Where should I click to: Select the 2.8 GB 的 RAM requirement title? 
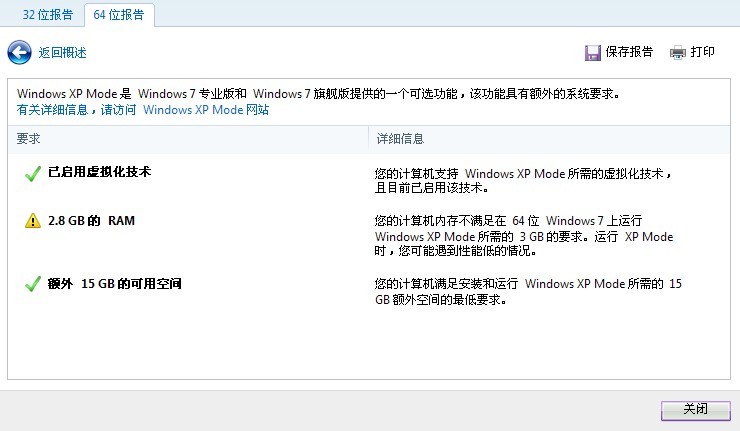pyautogui.click(x=91, y=221)
